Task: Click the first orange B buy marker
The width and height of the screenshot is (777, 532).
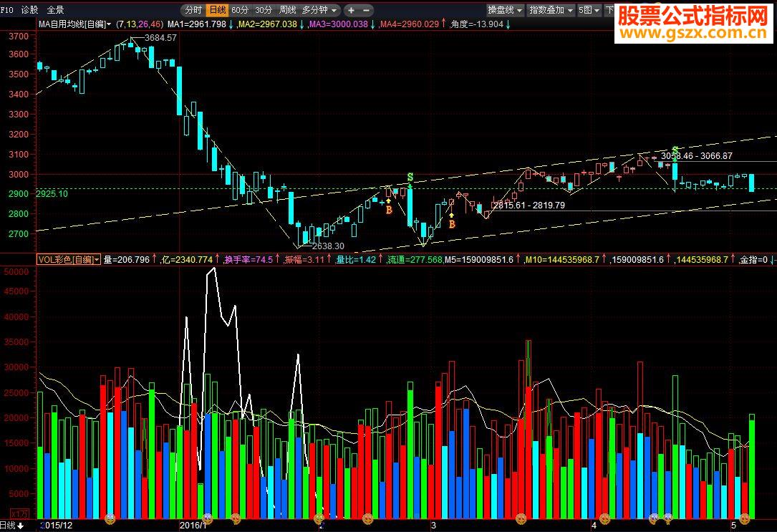Action: (x=389, y=210)
